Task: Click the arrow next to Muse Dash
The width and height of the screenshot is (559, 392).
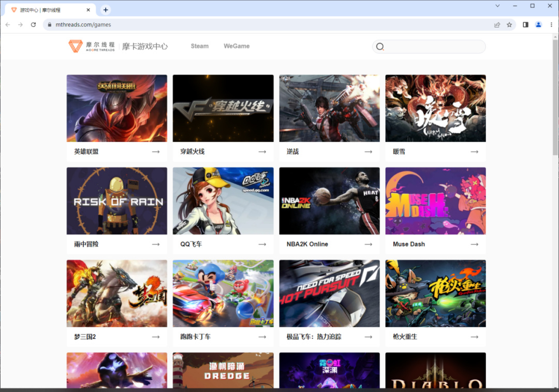Action: pos(475,244)
